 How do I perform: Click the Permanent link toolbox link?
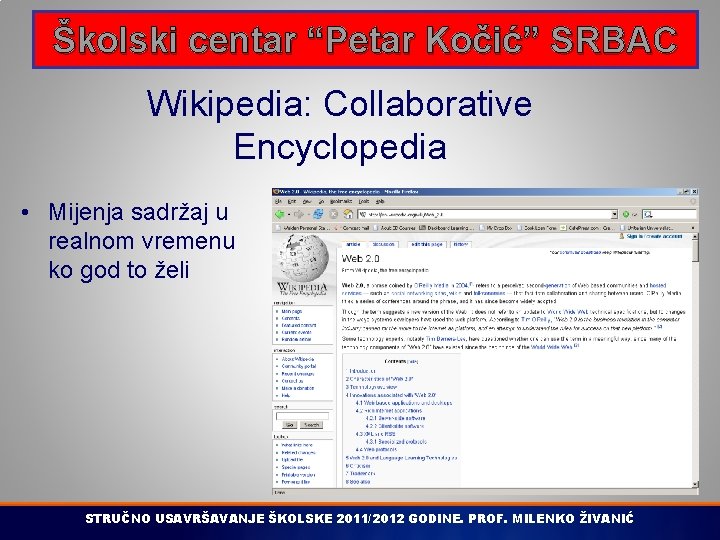(x=296, y=482)
